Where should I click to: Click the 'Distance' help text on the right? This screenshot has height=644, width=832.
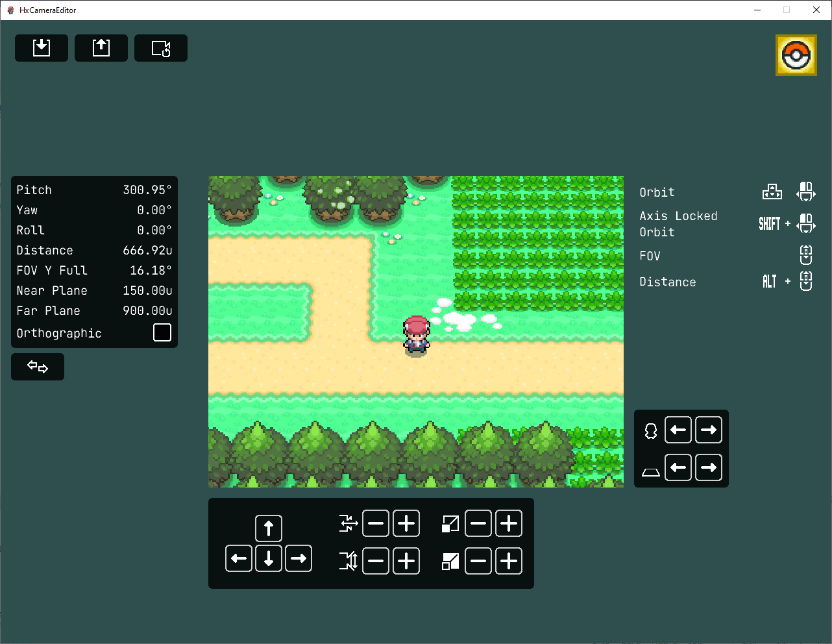click(x=667, y=282)
